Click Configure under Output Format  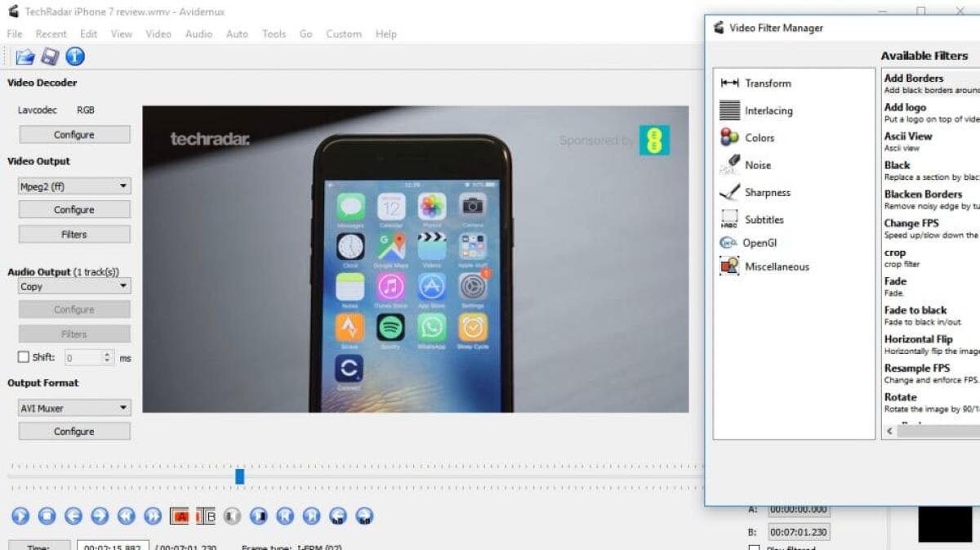click(x=73, y=431)
